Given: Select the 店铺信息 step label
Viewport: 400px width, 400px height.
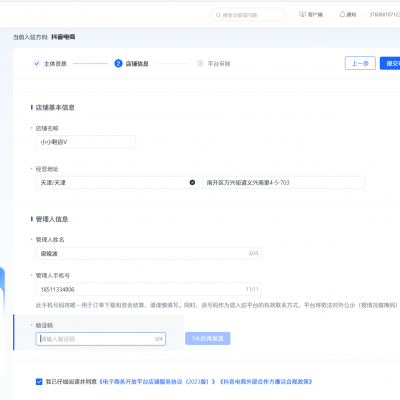Looking at the screenshot, I should click(x=137, y=64).
